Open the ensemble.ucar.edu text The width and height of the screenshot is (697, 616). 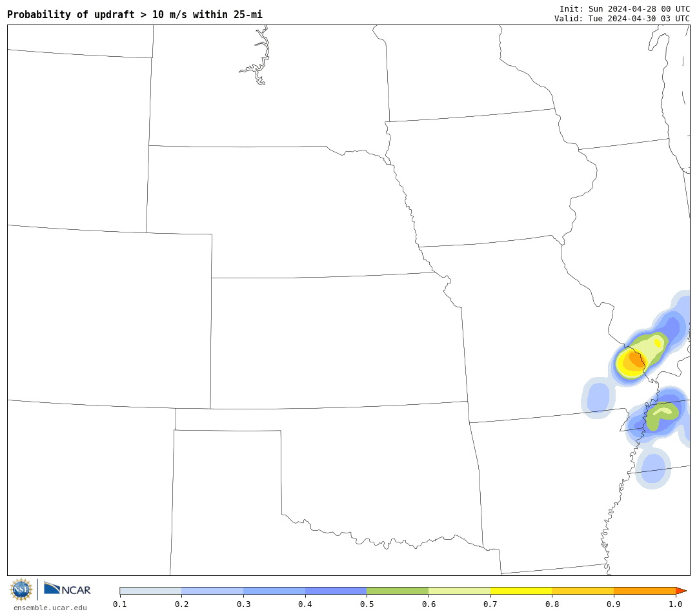click(50, 608)
